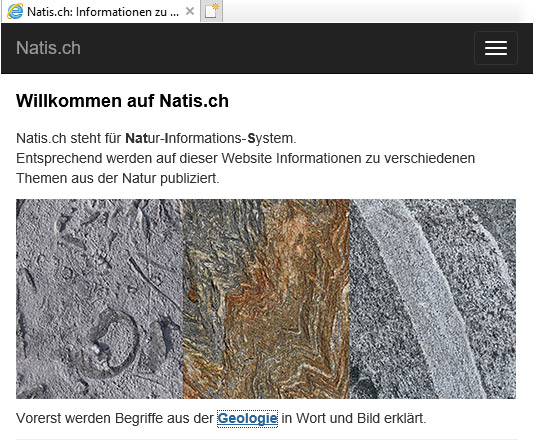
Task: Click the grey fossil rock image
Action: [99, 299]
